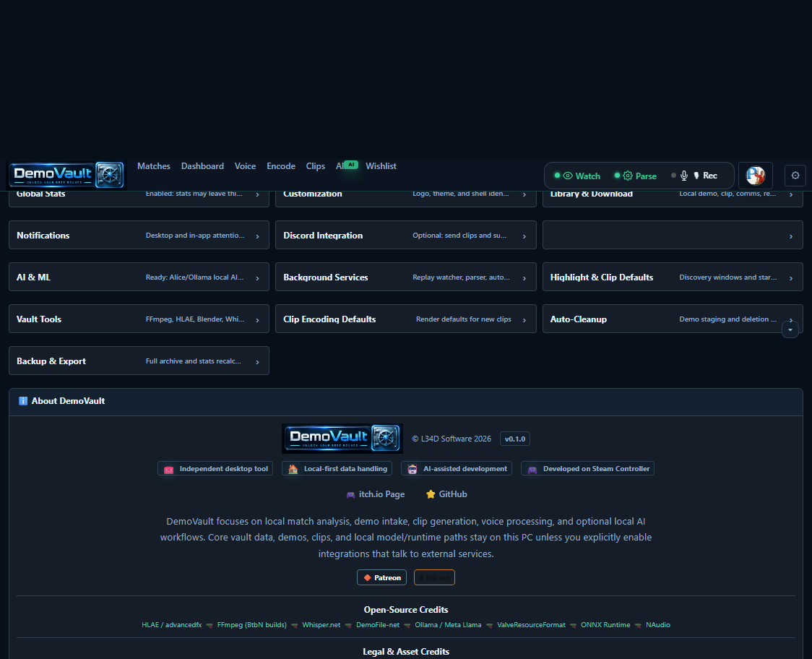Image resolution: width=812 pixels, height=659 pixels.
Task: Toggle the Rec recording indicator
Action: pyautogui.click(x=694, y=176)
